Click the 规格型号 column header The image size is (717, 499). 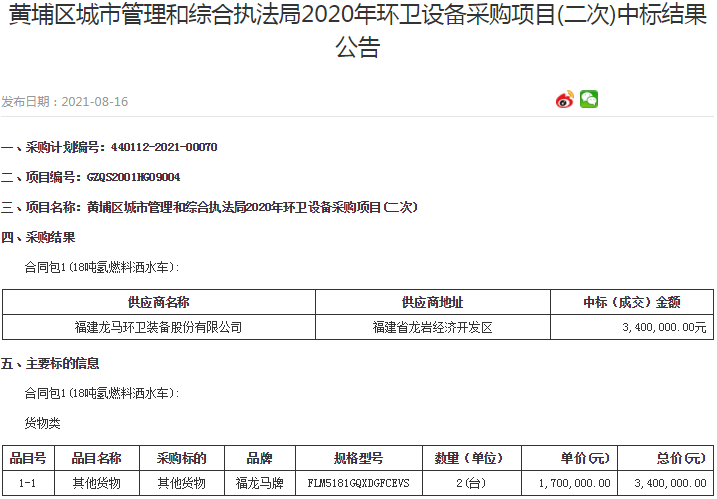click(358, 458)
